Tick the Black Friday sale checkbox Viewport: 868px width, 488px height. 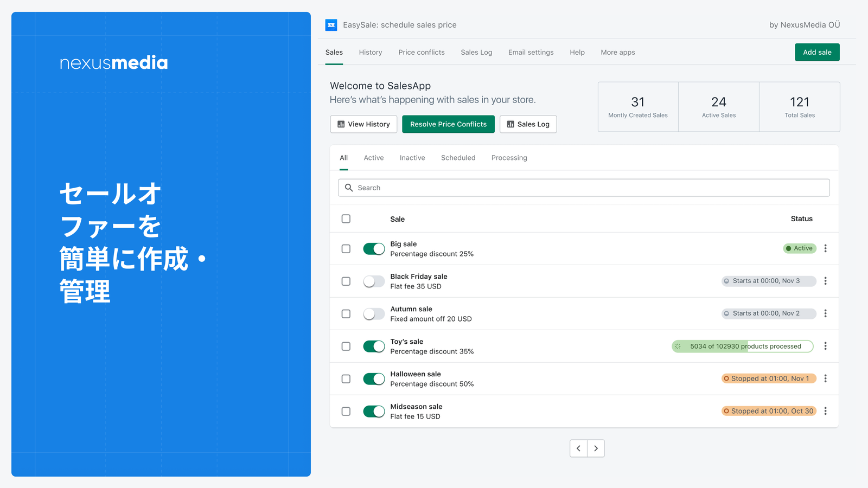click(346, 281)
